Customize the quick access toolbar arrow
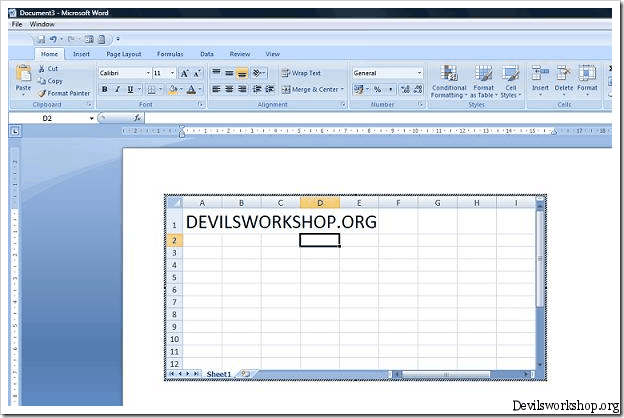 (118, 39)
